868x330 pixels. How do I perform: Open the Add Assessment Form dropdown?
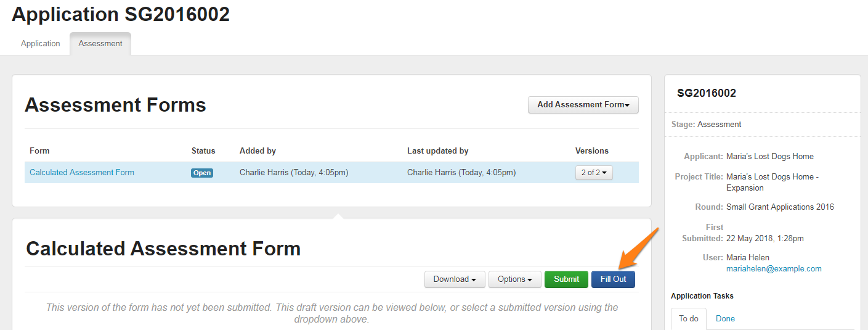click(583, 105)
